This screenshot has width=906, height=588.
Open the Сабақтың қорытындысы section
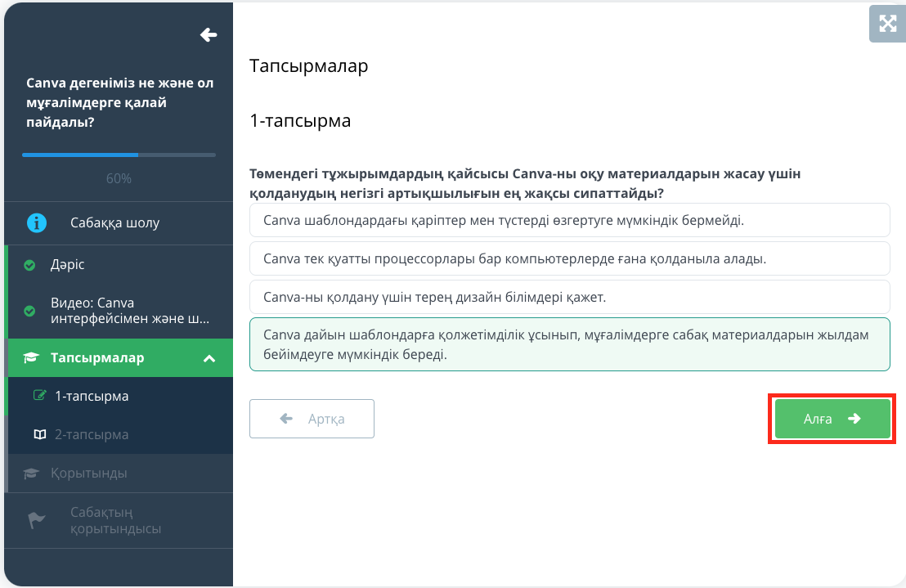119,520
